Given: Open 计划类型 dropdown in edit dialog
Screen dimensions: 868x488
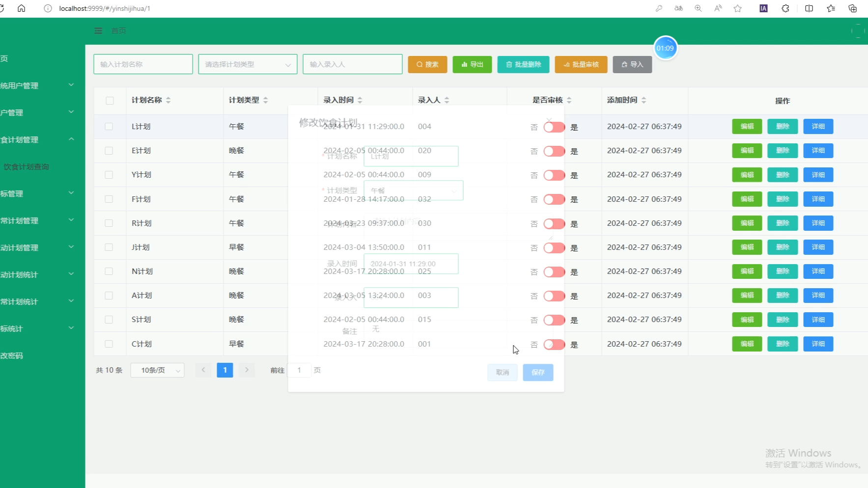Looking at the screenshot, I should [x=414, y=190].
